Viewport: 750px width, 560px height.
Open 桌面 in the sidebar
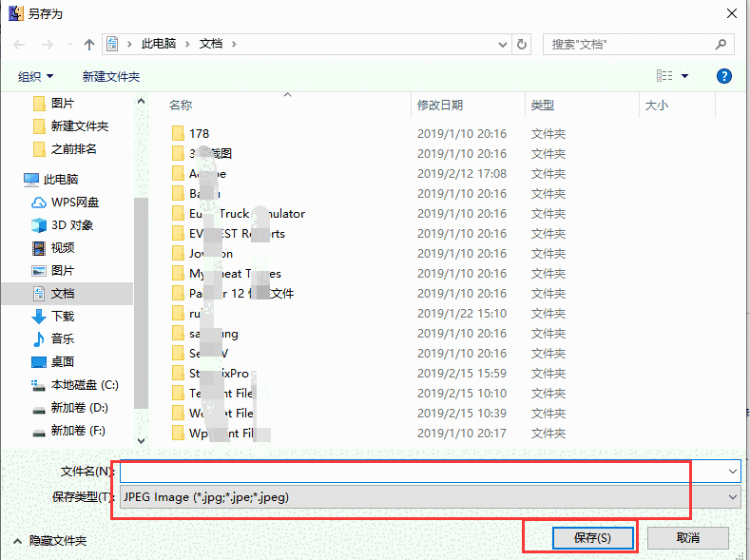(53, 362)
